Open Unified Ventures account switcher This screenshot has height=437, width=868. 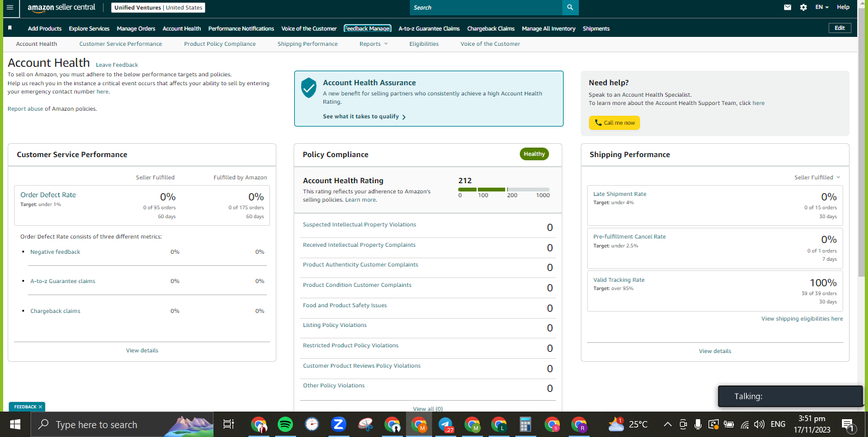[x=158, y=8]
